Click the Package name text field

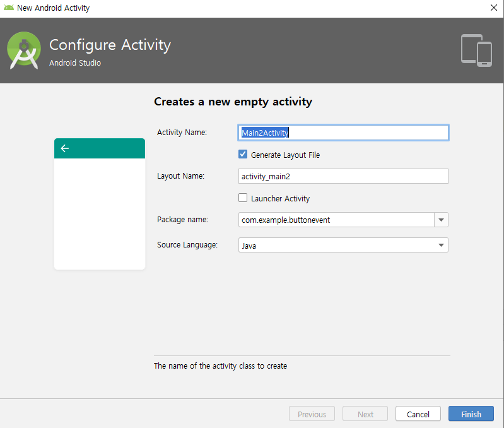coord(336,220)
